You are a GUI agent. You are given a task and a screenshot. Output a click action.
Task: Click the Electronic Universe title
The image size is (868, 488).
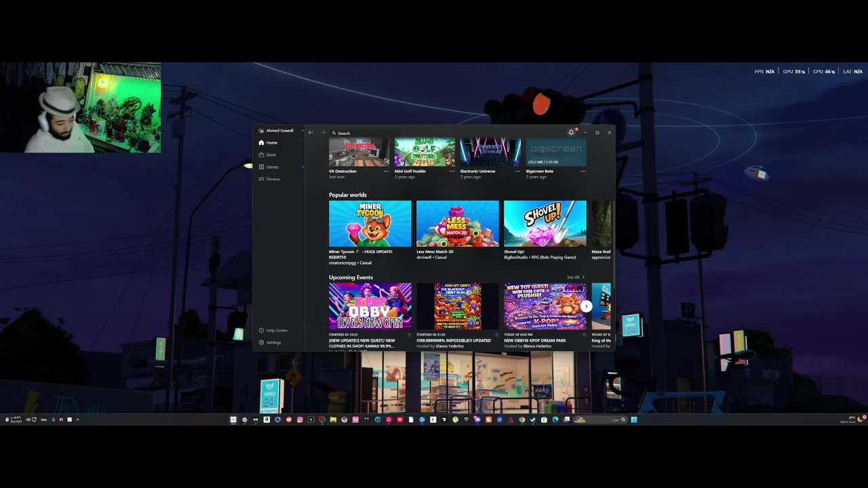click(x=477, y=171)
